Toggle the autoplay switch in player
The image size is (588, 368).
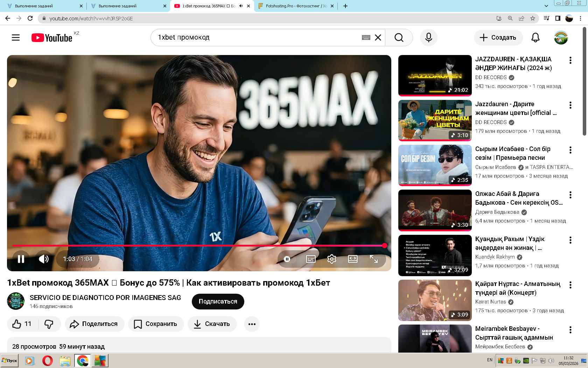(x=287, y=259)
